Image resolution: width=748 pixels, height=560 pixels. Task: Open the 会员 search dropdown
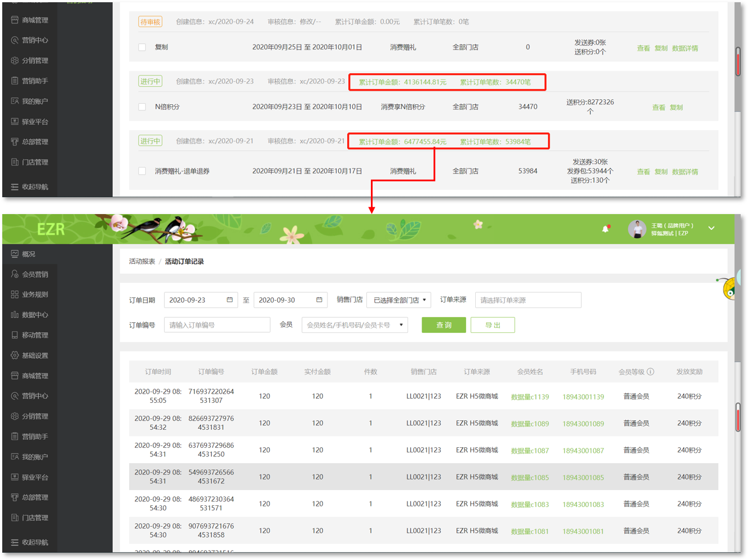coord(355,325)
